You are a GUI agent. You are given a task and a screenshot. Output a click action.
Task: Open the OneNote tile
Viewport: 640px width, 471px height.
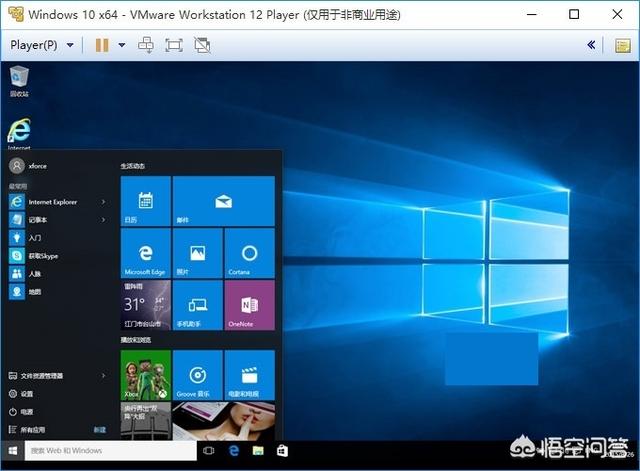pyautogui.click(x=250, y=305)
